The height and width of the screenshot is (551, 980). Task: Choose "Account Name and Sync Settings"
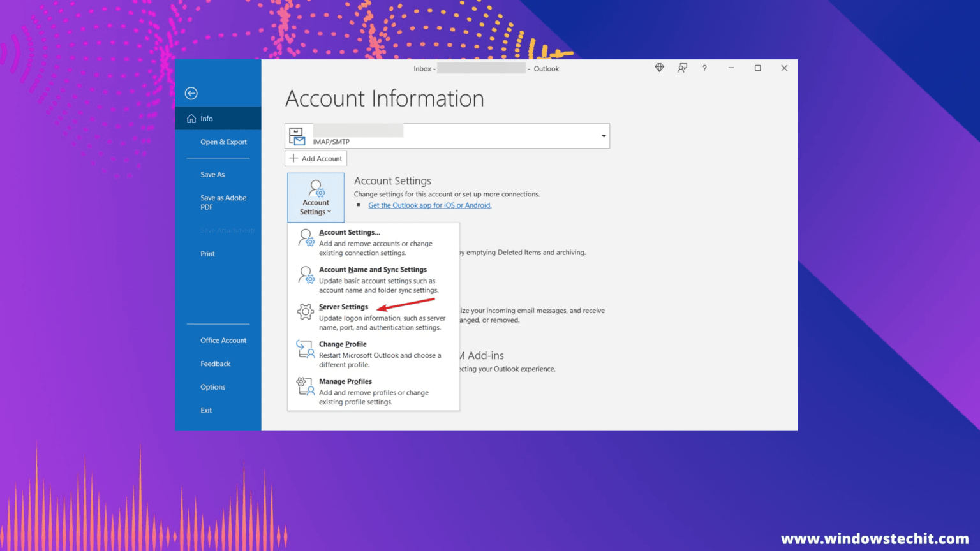373,269
